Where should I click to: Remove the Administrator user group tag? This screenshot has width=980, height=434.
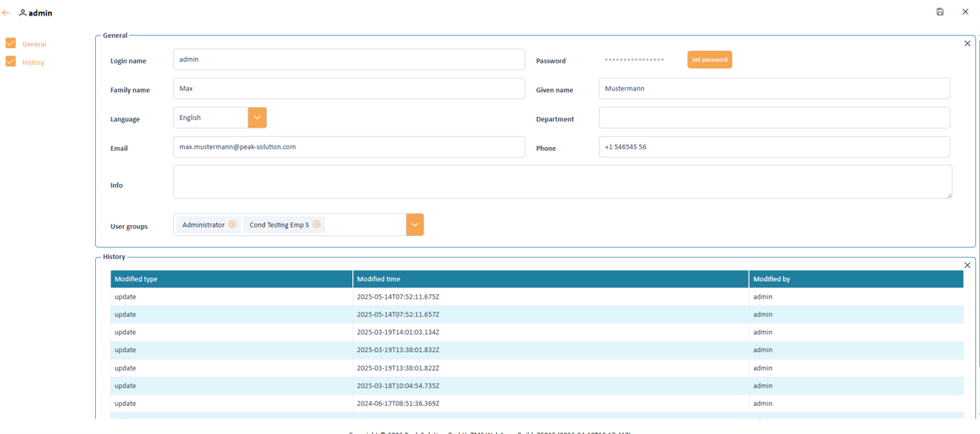click(x=232, y=224)
